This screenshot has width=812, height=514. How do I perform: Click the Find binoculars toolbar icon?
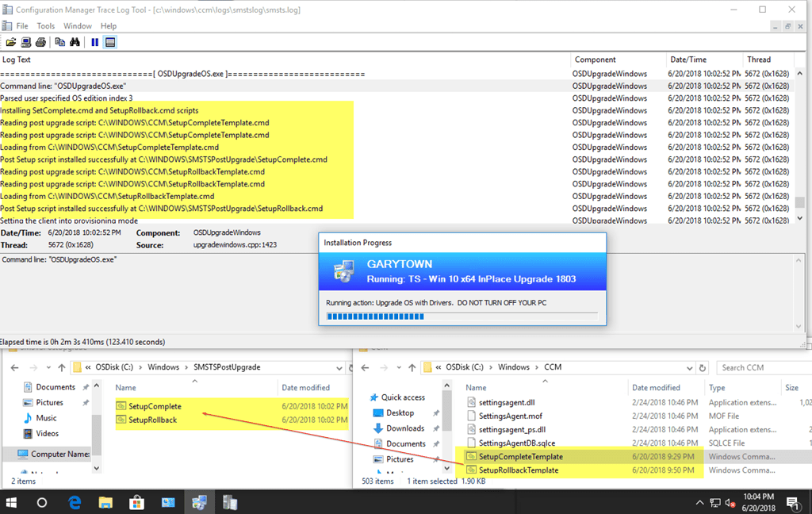(75, 42)
